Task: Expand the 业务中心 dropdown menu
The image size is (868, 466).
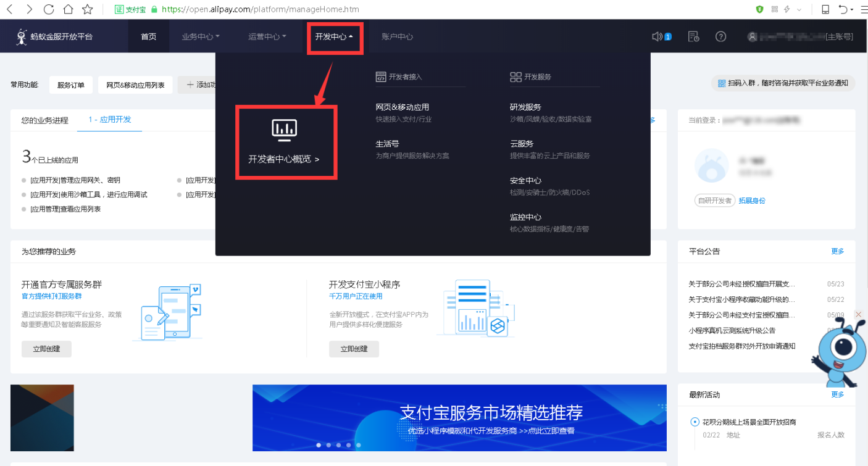Action: point(201,36)
